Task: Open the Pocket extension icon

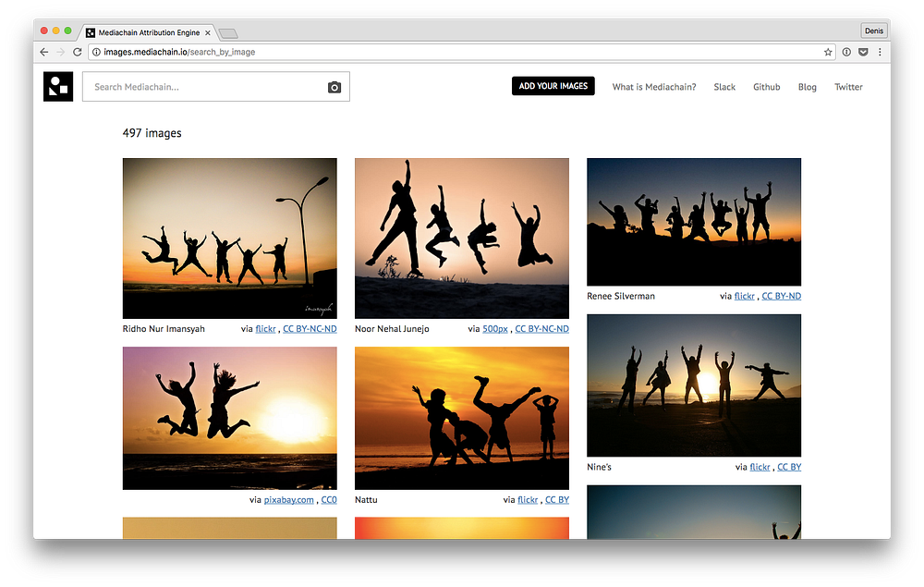Action: [x=863, y=52]
